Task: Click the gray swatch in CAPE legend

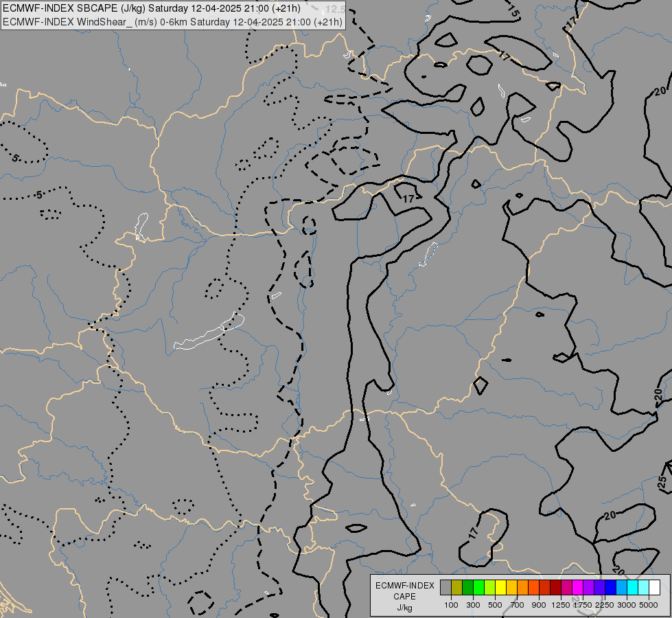Action: pyautogui.click(x=445, y=588)
